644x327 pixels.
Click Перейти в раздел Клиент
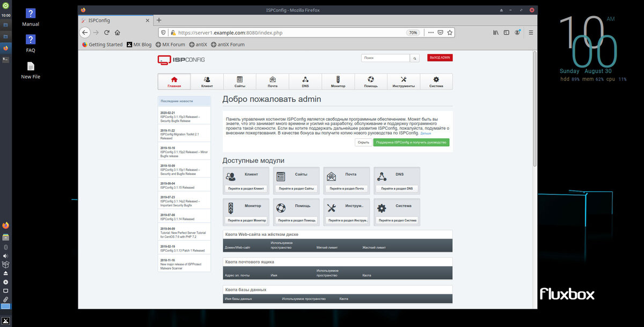coord(246,189)
